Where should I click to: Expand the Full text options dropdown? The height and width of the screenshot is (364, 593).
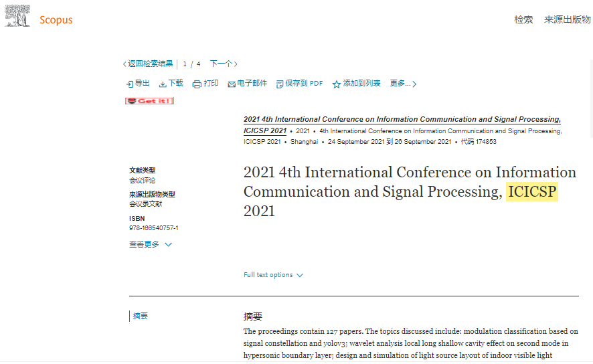pos(273,275)
